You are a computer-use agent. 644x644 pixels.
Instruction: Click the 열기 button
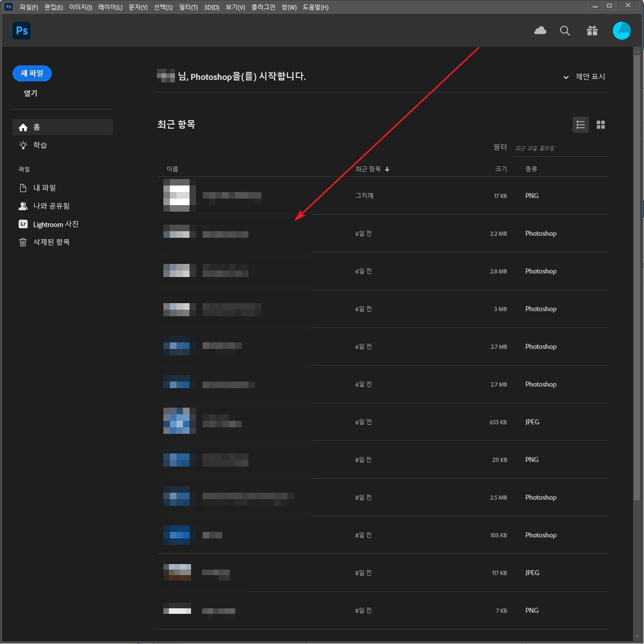31,93
